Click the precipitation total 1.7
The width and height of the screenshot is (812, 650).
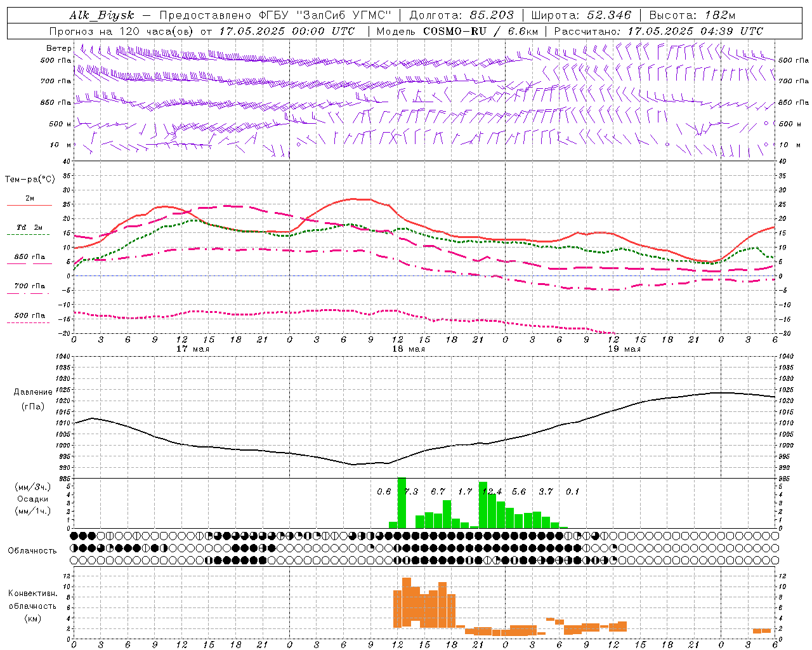[465, 492]
